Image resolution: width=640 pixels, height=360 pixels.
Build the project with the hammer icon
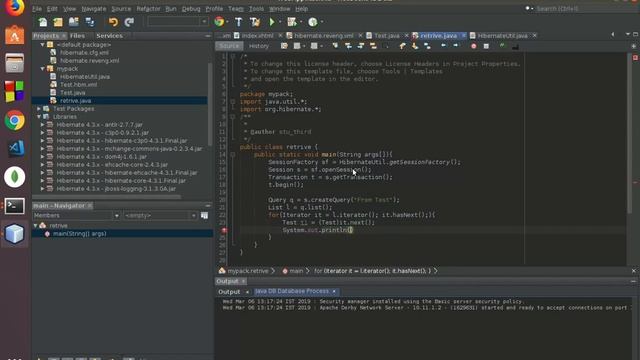coord(239,22)
